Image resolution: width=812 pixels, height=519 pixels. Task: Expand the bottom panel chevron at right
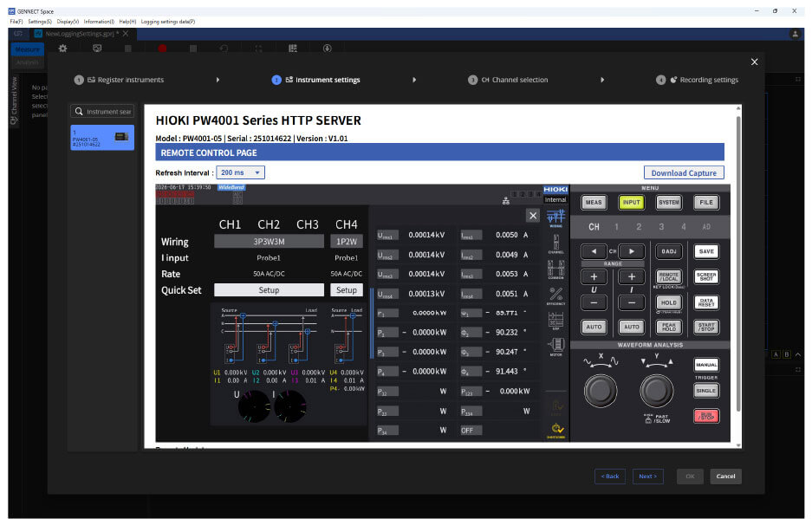(798, 354)
